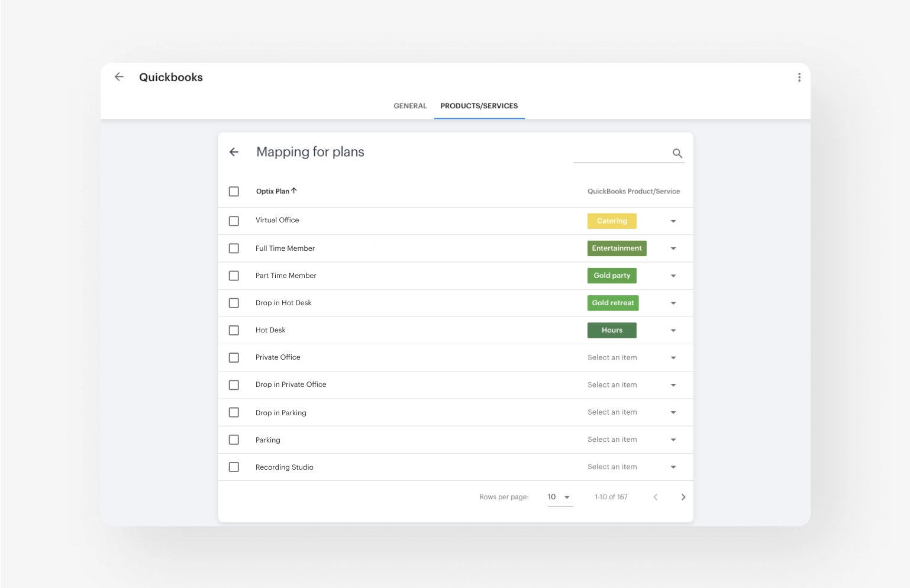Click the Optix Plan column header
Image resolution: width=910 pixels, height=588 pixels.
point(273,191)
